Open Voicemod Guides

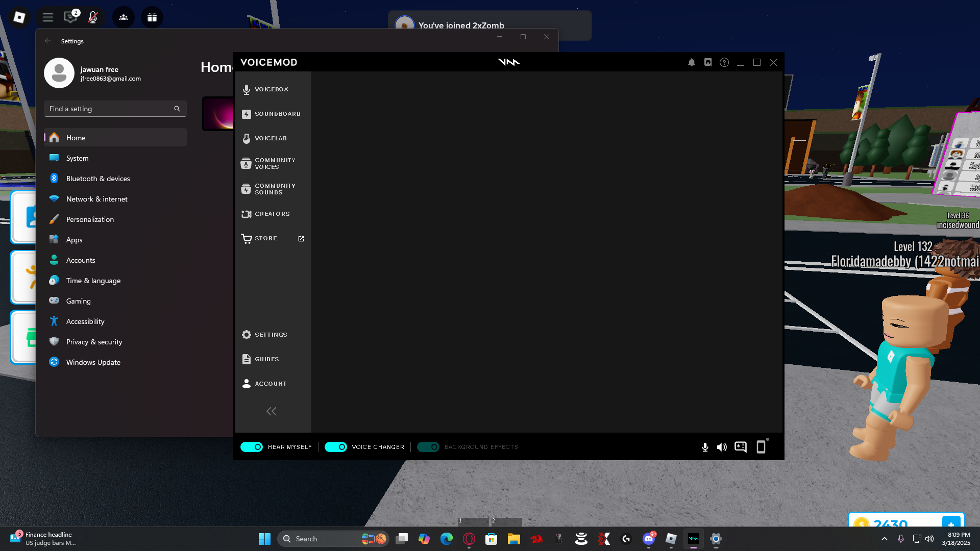click(x=273, y=359)
